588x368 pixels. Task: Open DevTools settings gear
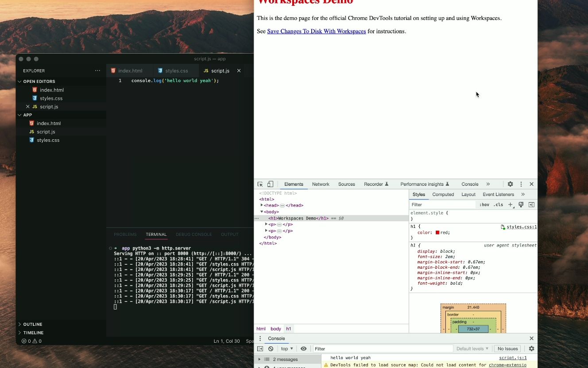coord(510,184)
